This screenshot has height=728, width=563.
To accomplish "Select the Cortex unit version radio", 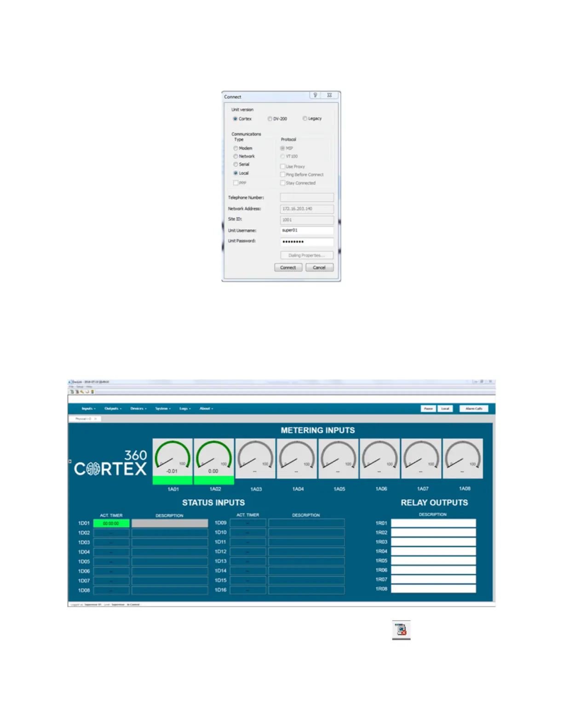I will pos(235,119).
